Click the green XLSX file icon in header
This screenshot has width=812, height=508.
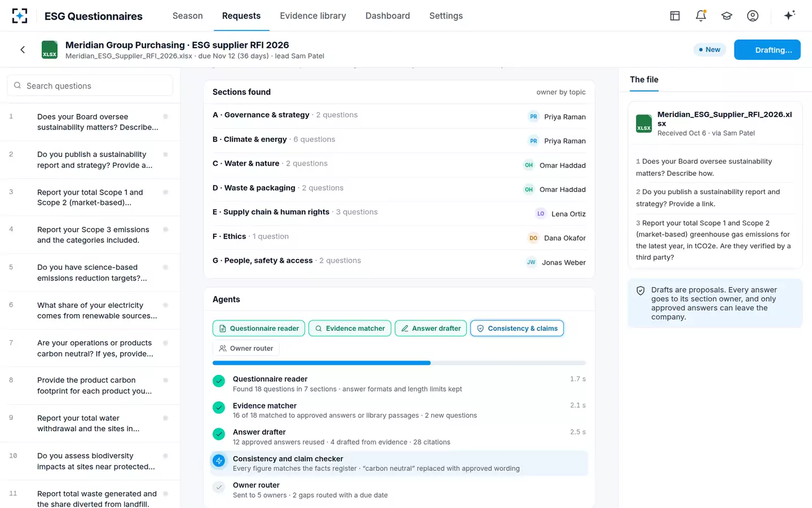50,50
